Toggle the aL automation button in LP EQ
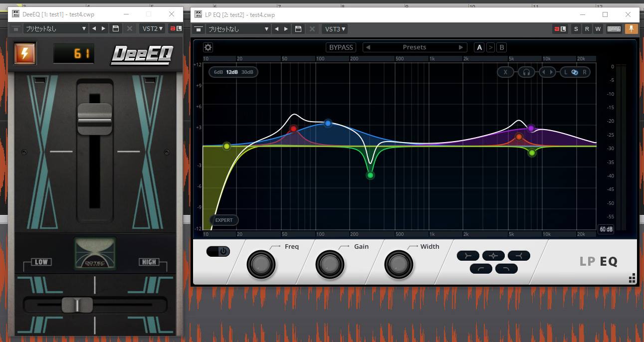Image resolution: width=644 pixels, height=342 pixels. [x=560, y=29]
